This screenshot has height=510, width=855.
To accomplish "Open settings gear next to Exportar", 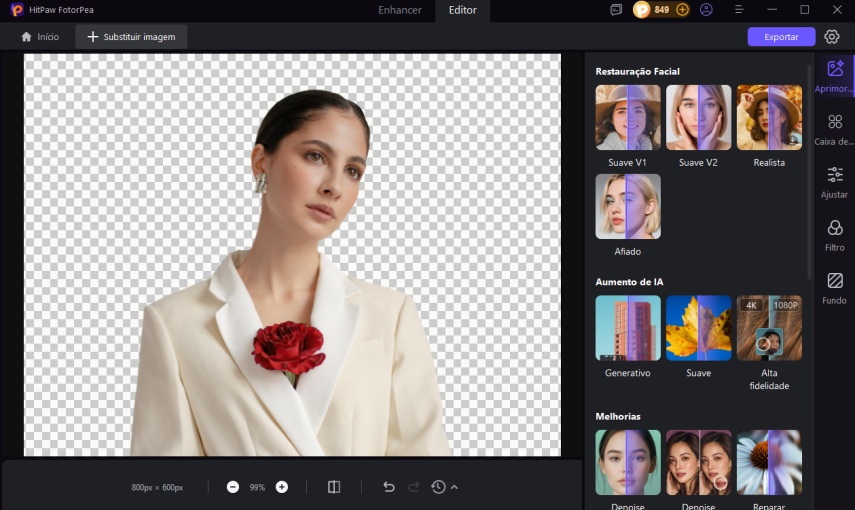I will point(832,37).
